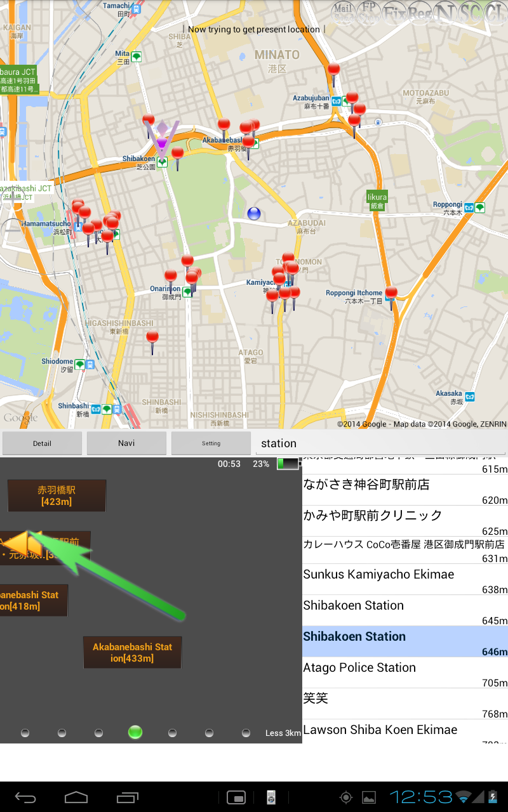The width and height of the screenshot is (508, 812).
Task: Open the Detail button
Action: point(42,443)
